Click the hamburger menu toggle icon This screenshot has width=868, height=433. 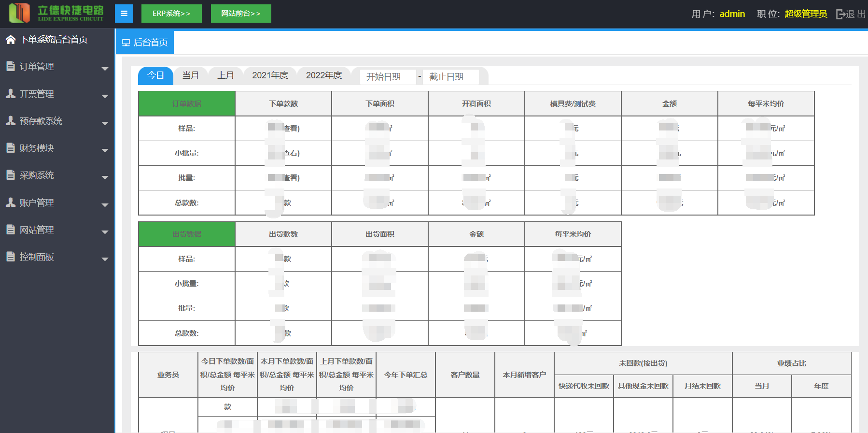pyautogui.click(x=124, y=14)
